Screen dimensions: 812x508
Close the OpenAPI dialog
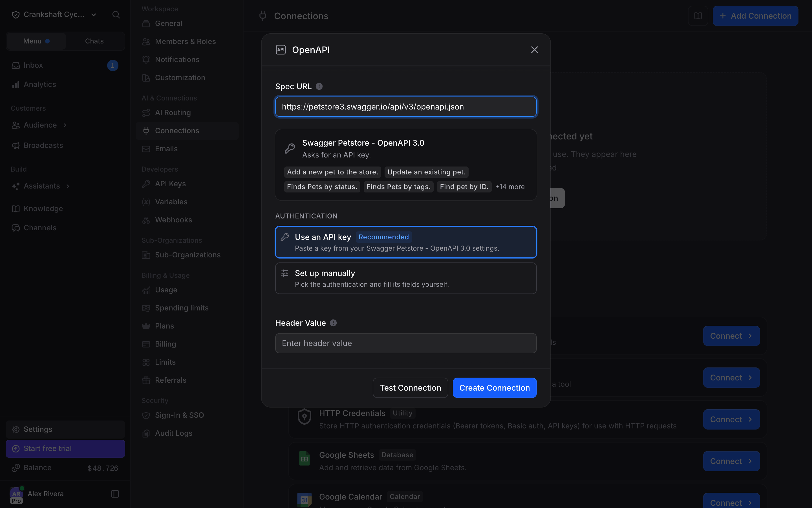click(535, 50)
